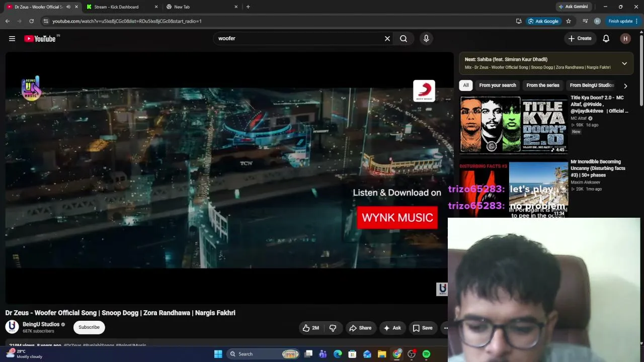The height and width of the screenshot is (362, 644).
Task: Open the YouTube account avatar menu
Action: pos(625,39)
